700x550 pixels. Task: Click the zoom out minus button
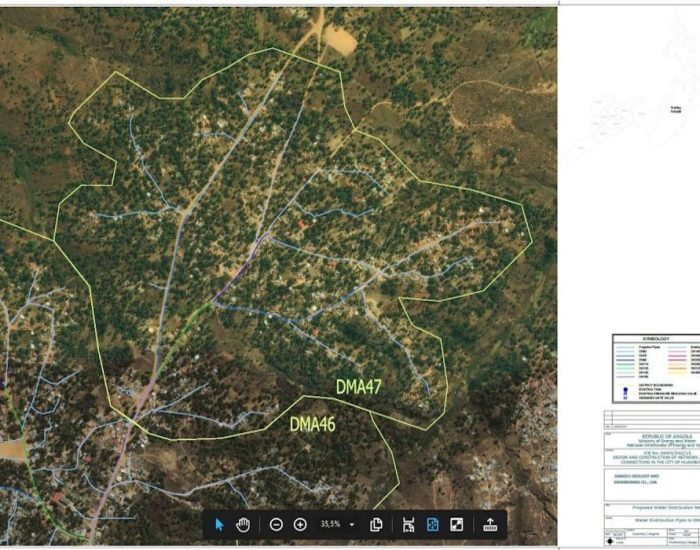click(276, 524)
